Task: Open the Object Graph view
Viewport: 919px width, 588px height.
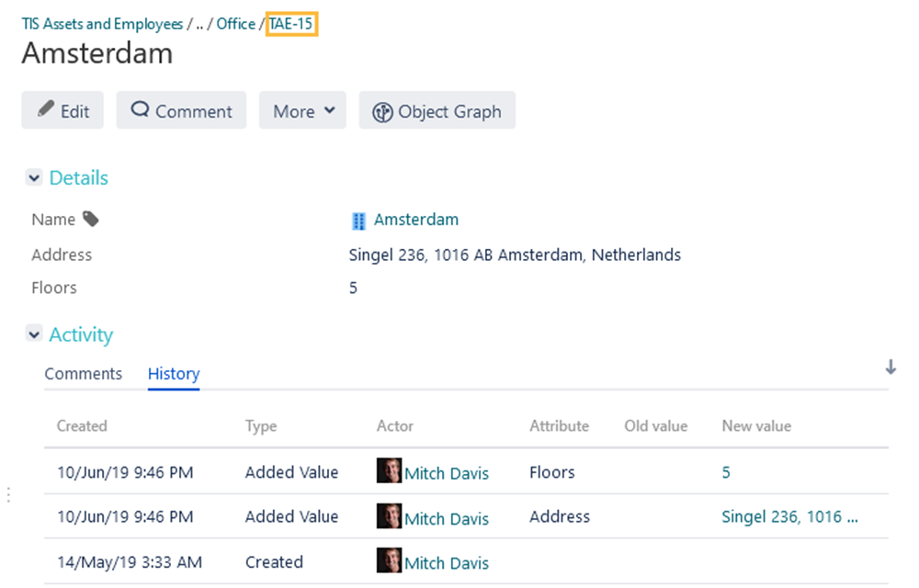Action: [x=437, y=110]
